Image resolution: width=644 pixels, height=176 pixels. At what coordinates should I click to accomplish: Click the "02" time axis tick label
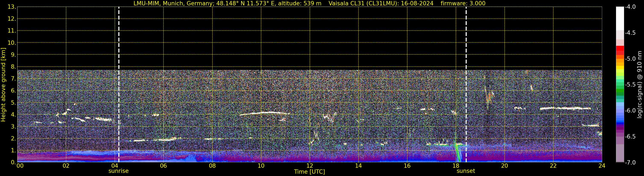coord(66,166)
